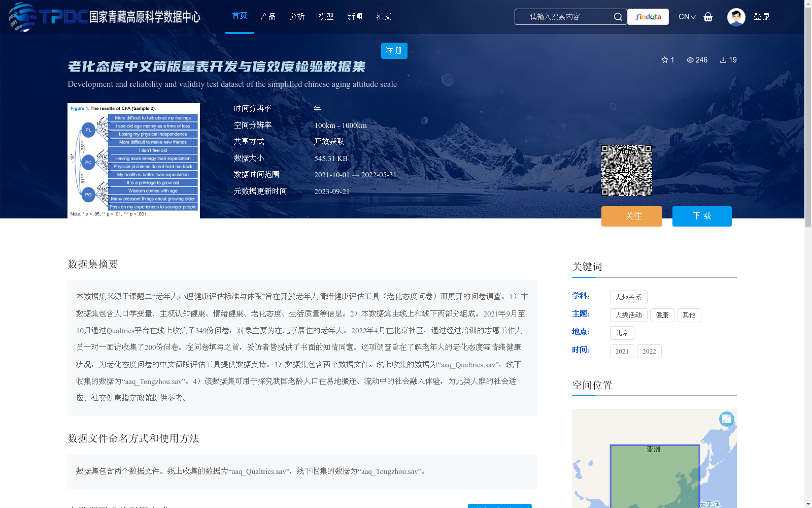Click the 空间位置 sidebar heading
Image resolution: width=812 pixels, height=508 pixels.
tap(592, 385)
